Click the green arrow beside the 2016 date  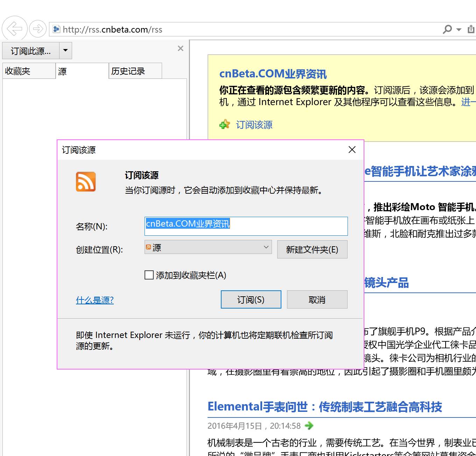click(309, 426)
